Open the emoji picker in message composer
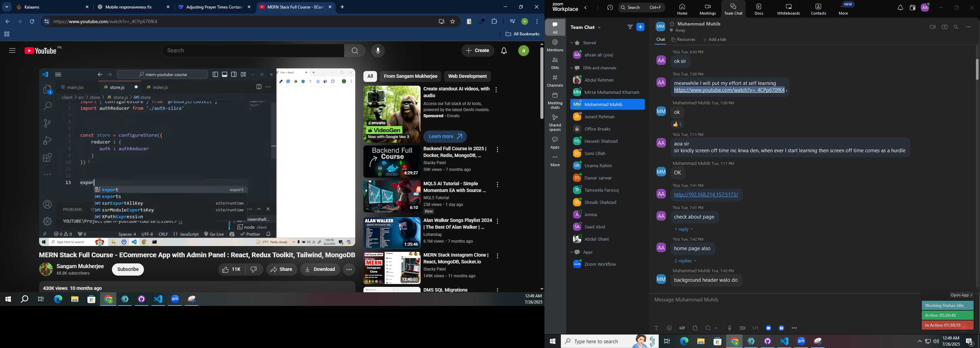 (669, 328)
